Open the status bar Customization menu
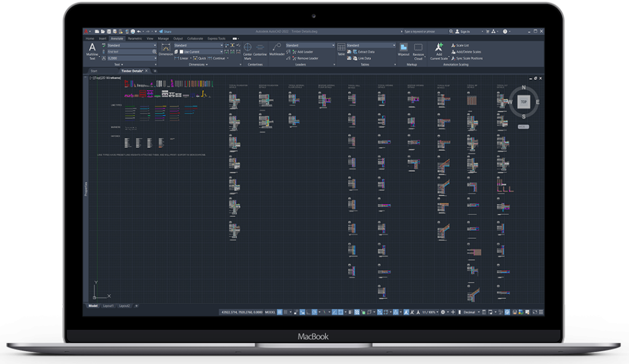The height and width of the screenshot is (364, 629). pyautogui.click(x=541, y=312)
